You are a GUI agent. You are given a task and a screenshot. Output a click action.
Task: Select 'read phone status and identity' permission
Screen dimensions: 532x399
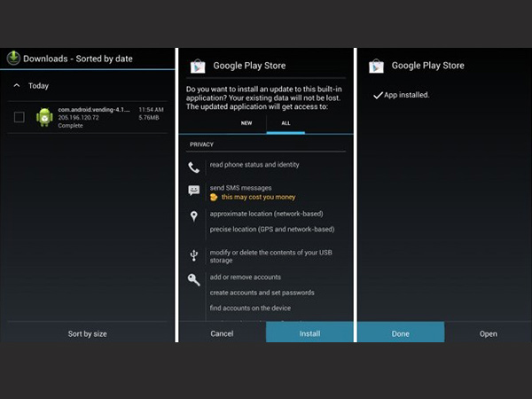[254, 165]
